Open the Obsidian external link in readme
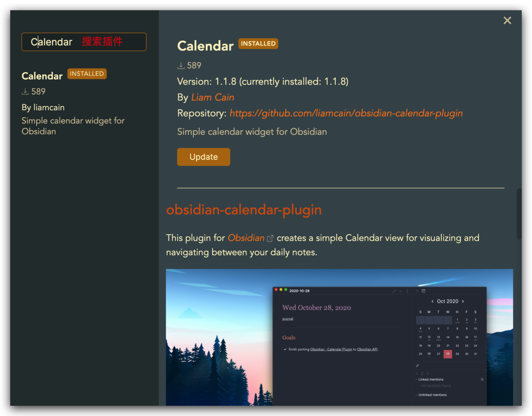Viewport: 532px width, 416px height. (x=246, y=238)
